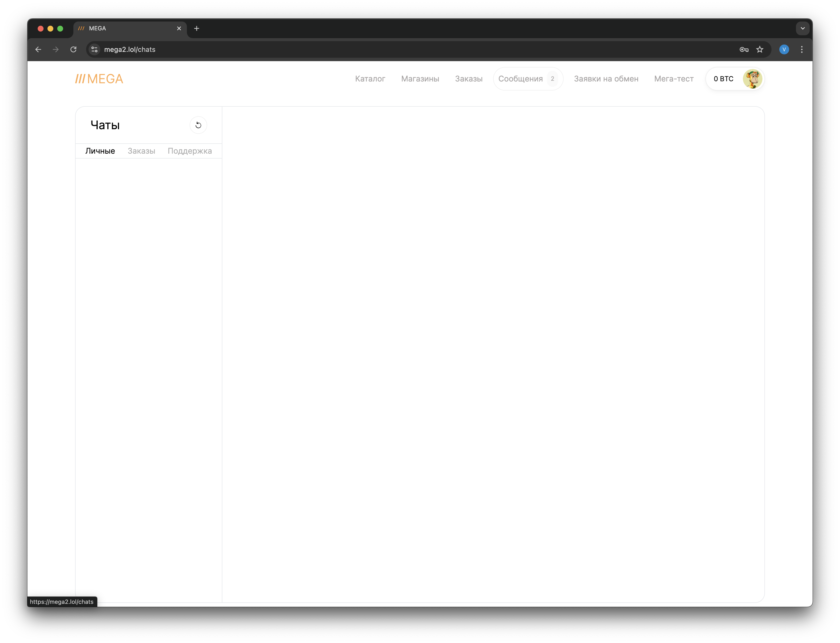Screen dimensions: 840x643
Task: Click the 0 BTC balance pill
Action: pos(723,79)
